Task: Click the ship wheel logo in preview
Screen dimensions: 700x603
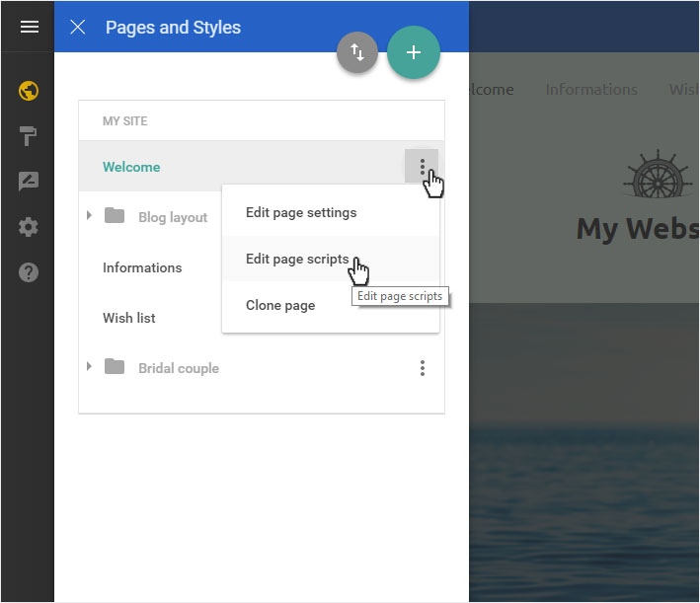Action: (658, 174)
